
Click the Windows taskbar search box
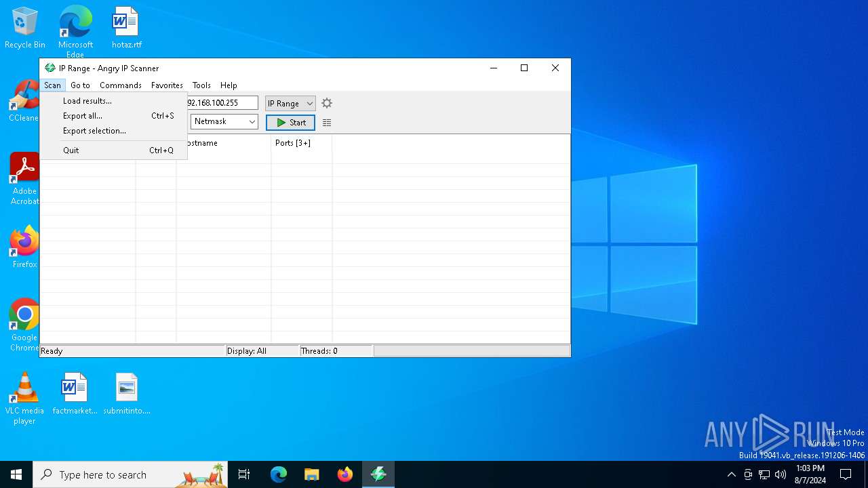pyautogui.click(x=131, y=474)
